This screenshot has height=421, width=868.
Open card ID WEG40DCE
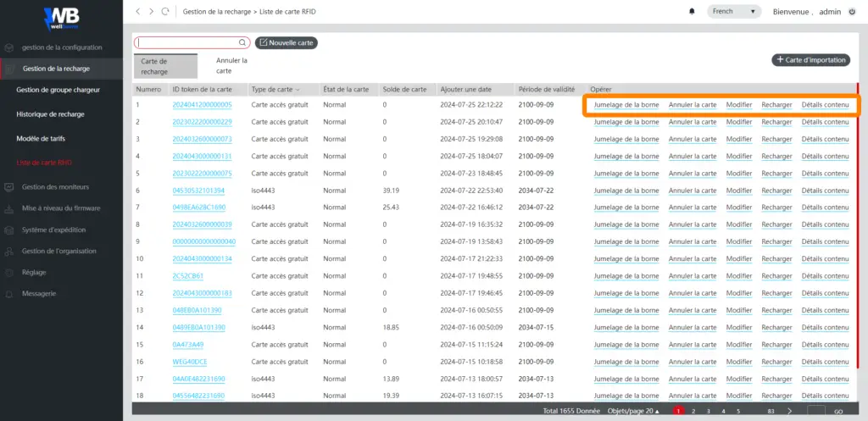189,362
